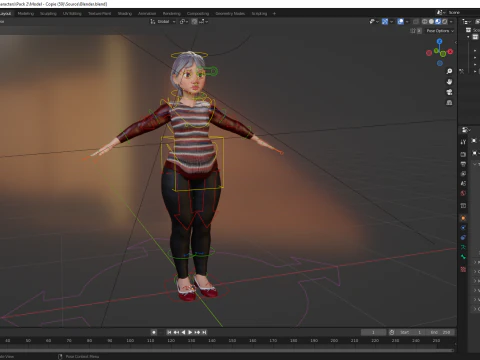Switch perspective/orthographic with the grid gizmo
The width and height of the screenshot is (480, 360).
coord(449,103)
